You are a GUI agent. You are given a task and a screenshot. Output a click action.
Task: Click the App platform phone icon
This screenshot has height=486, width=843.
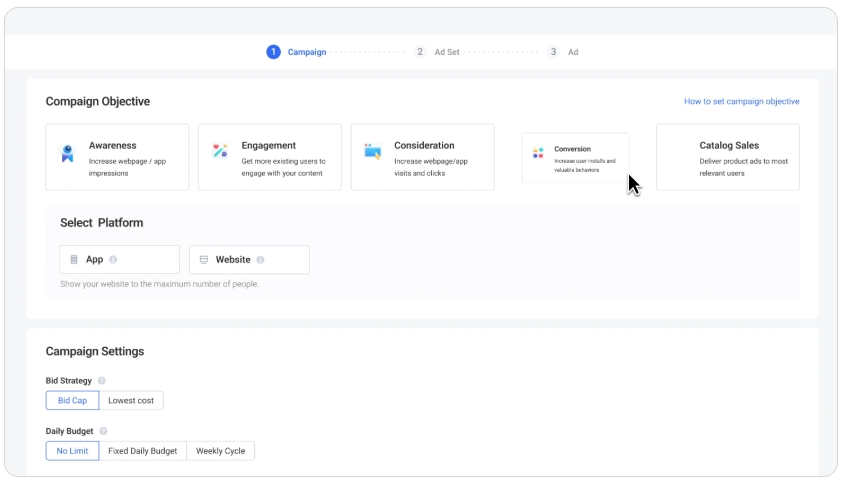pos(74,260)
